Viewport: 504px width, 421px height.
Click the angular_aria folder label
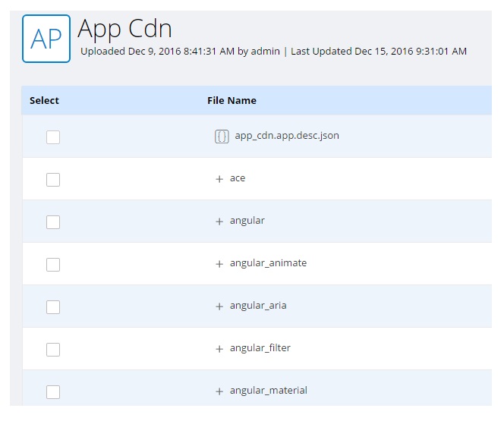258,306
